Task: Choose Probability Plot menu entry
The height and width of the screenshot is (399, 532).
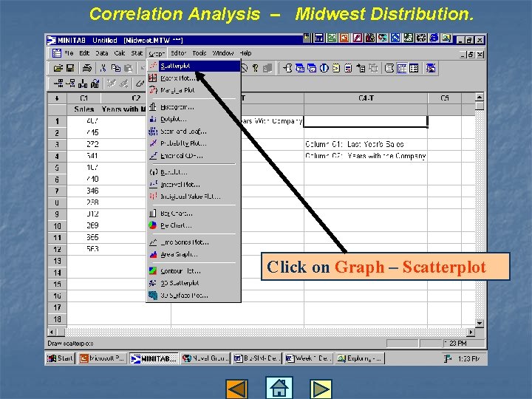Action: (x=192, y=143)
